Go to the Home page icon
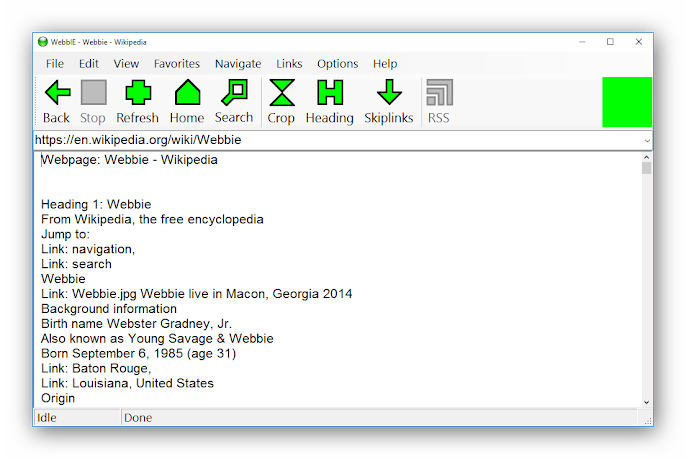686x459 pixels. (187, 92)
